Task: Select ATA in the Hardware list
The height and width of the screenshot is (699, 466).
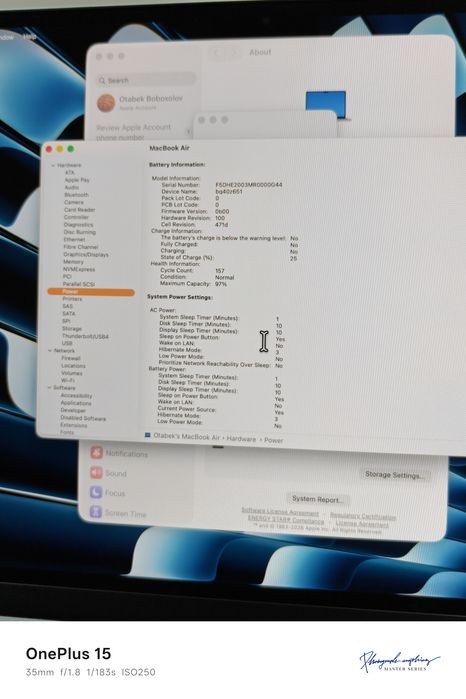Action: pyautogui.click(x=70, y=173)
